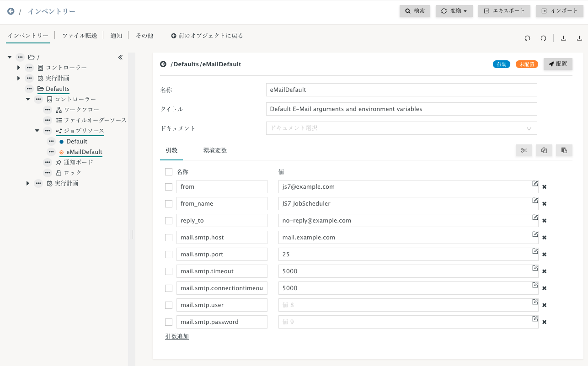Open the edit popup for the from value
588x366 pixels.
tap(535, 183)
